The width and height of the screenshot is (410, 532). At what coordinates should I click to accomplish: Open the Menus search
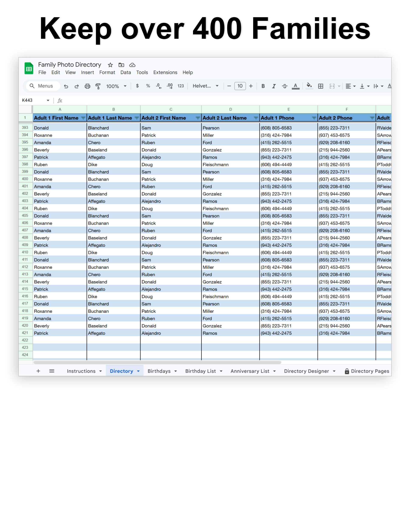(42, 86)
